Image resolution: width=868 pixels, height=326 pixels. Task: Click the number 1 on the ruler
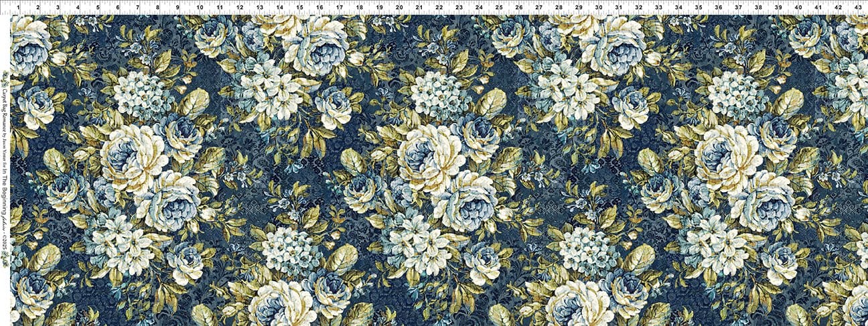[x=17, y=7]
